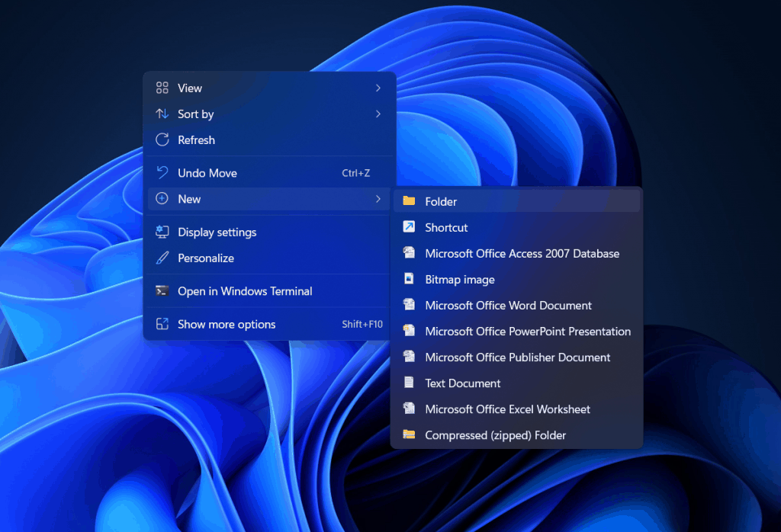This screenshot has height=532, width=781.
Task: Click the Undo Move arrow icon
Action: pyautogui.click(x=162, y=172)
